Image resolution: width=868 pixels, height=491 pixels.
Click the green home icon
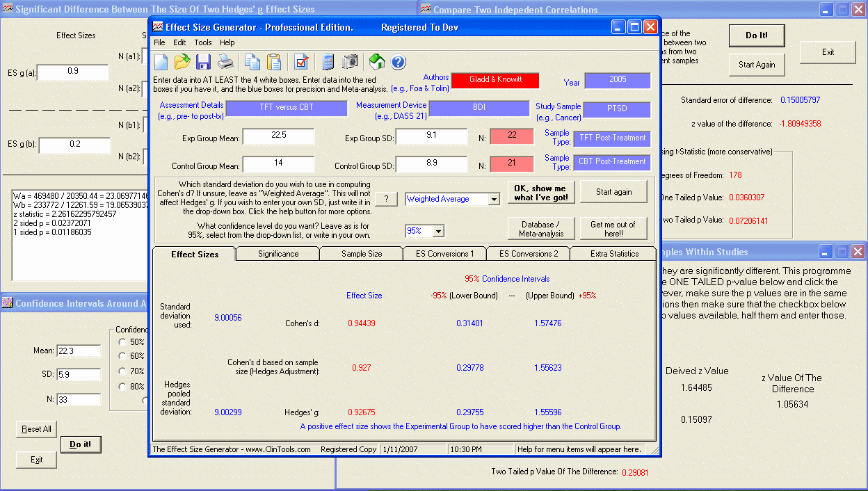point(377,62)
